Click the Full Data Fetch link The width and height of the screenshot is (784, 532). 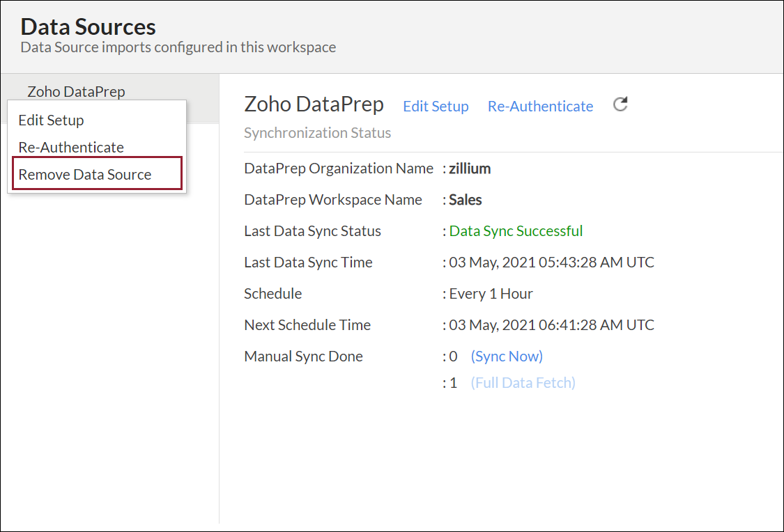coord(523,382)
